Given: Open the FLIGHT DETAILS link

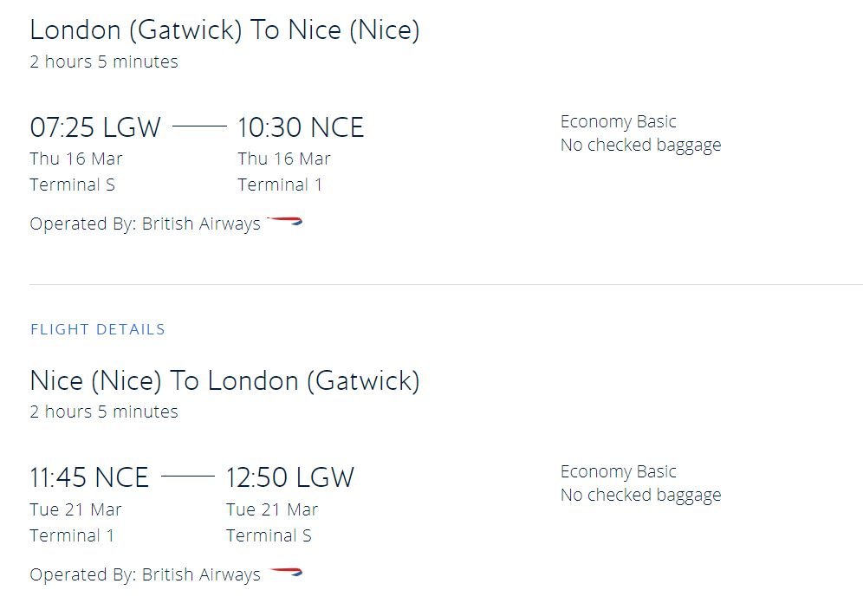Looking at the screenshot, I should click(98, 329).
